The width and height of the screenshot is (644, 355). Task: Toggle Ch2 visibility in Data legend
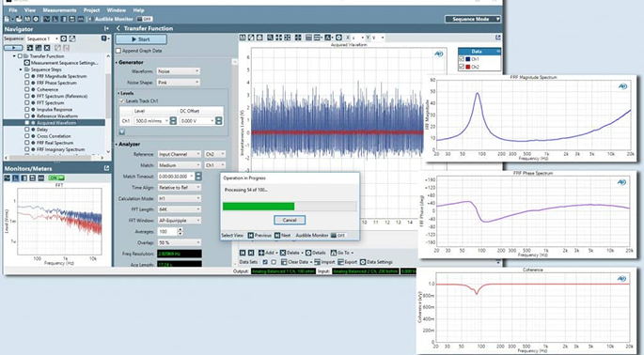coord(462,67)
